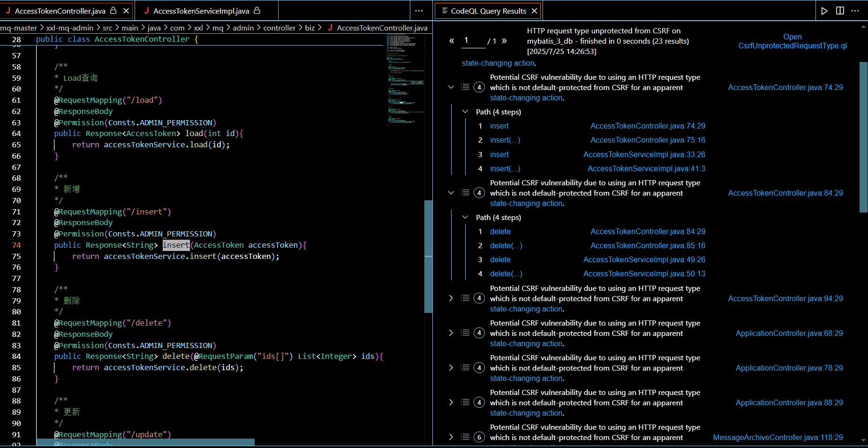
Task: Click the split editor icon
Action: click(x=840, y=11)
